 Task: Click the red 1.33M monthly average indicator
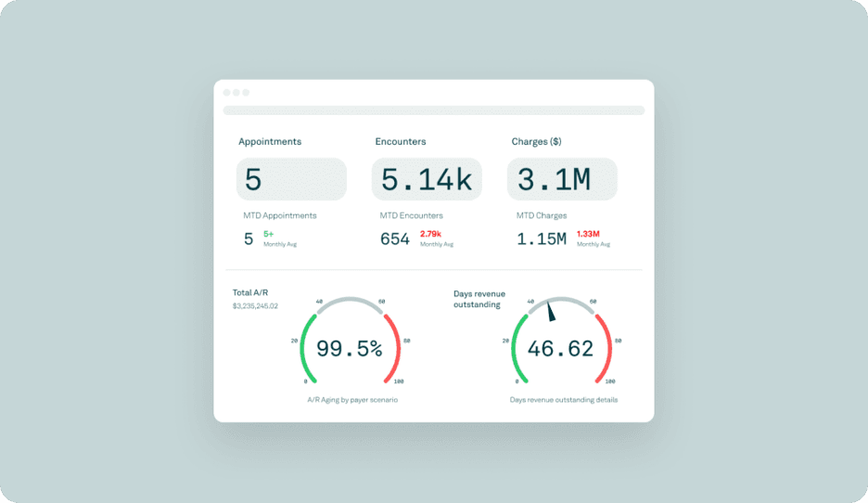(588, 234)
